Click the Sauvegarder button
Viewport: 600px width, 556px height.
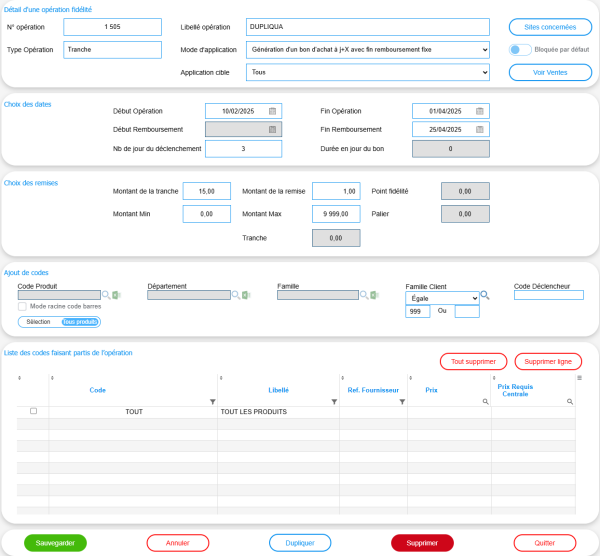pyautogui.click(x=56, y=543)
